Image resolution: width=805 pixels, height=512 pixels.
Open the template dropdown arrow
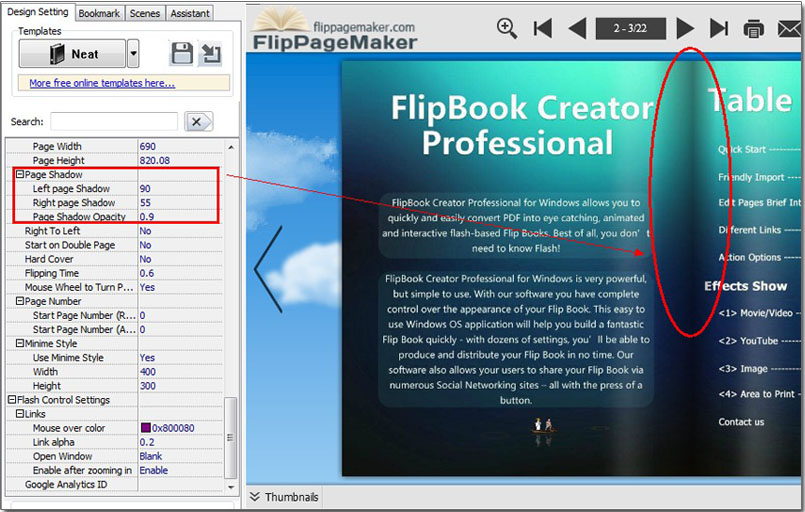pos(133,53)
